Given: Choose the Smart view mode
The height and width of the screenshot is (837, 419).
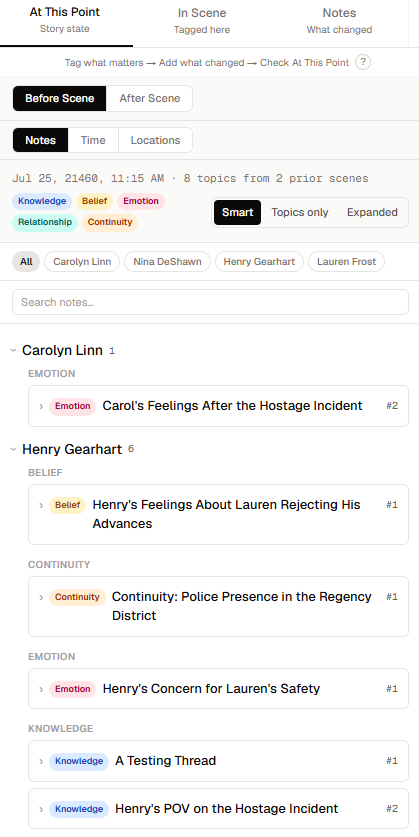Looking at the screenshot, I should point(237,212).
